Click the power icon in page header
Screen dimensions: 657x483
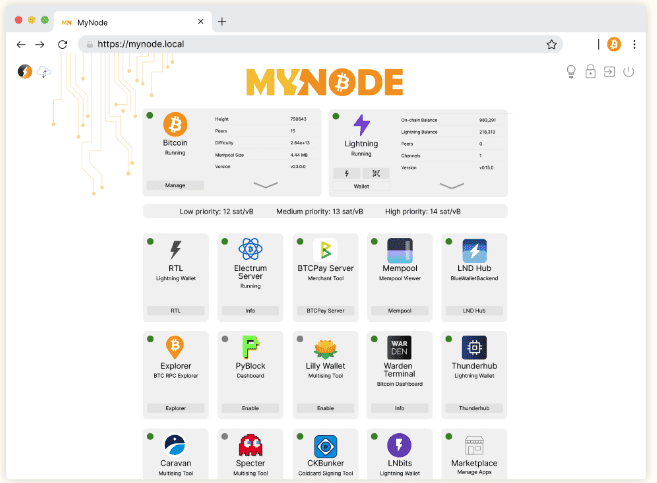629,72
